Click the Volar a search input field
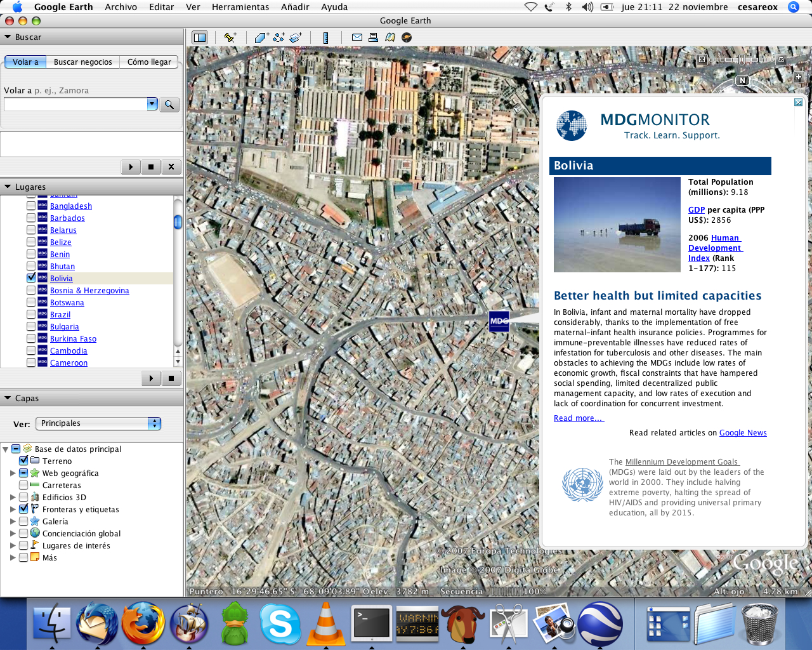Viewport: 812px width, 650px height. click(x=75, y=104)
